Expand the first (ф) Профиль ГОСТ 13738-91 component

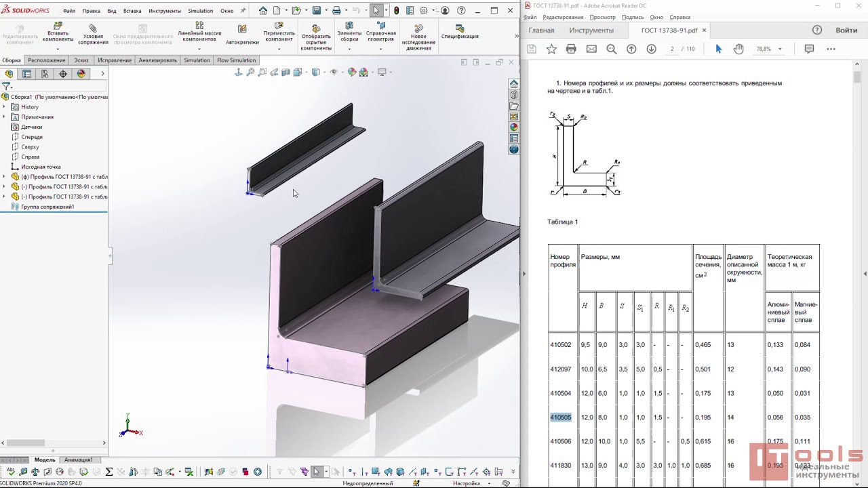pyautogui.click(x=5, y=177)
